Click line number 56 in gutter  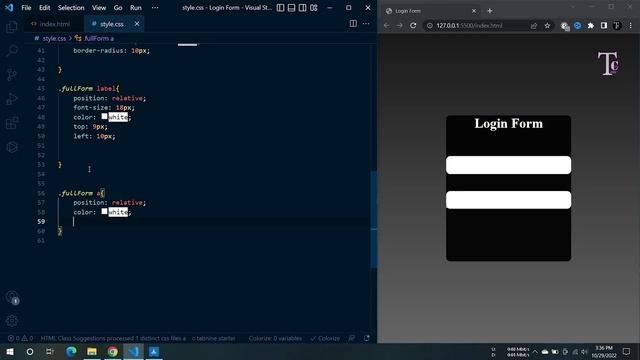pyautogui.click(x=41, y=193)
